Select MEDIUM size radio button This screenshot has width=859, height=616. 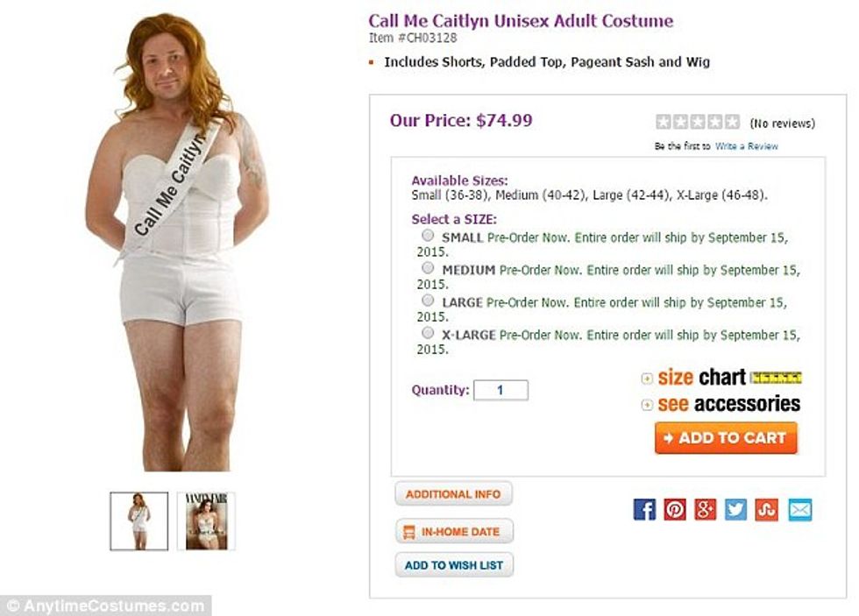point(428,268)
